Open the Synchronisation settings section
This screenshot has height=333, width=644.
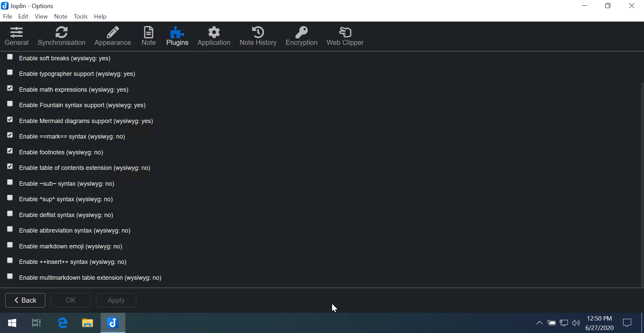pyautogui.click(x=62, y=36)
